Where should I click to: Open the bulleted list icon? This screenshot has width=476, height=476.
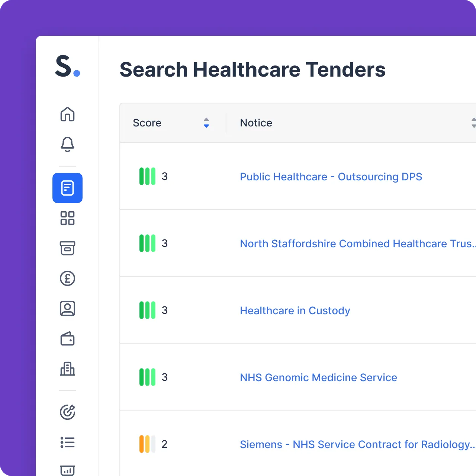(67, 442)
